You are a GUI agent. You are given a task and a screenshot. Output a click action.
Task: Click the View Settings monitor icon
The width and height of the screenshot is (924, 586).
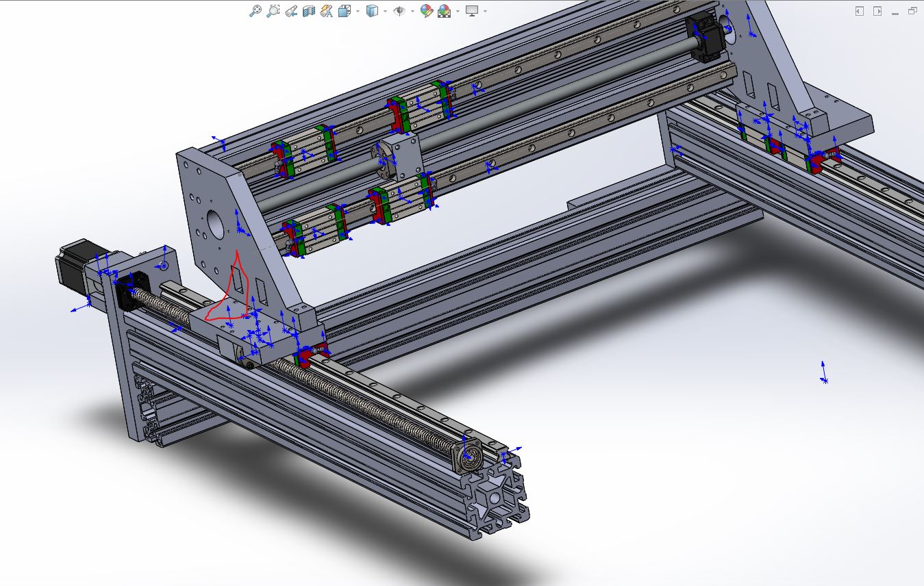click(x=472, y=11)
